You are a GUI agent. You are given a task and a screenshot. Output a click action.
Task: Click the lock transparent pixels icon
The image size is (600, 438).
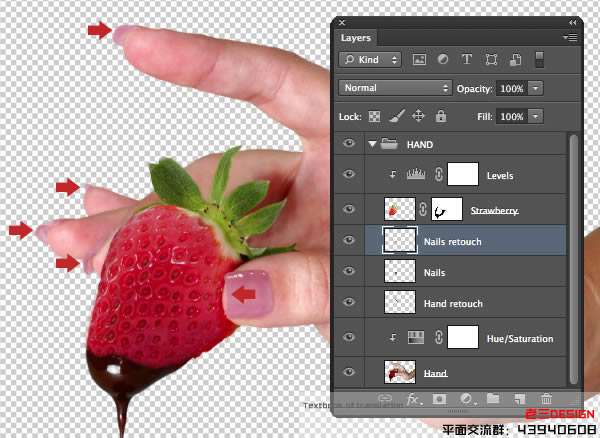tap(375, 116)
